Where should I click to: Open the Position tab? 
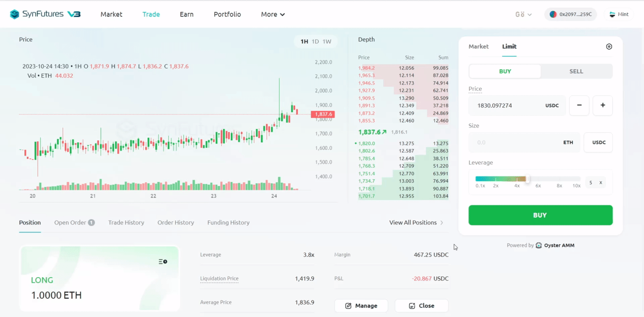click(30, 223)
